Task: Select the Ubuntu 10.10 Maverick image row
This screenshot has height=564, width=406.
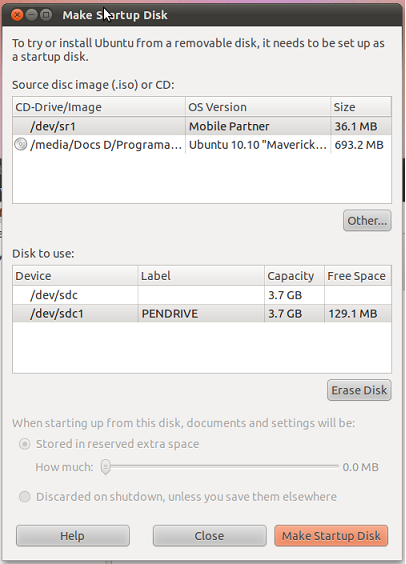Action: 202,145
